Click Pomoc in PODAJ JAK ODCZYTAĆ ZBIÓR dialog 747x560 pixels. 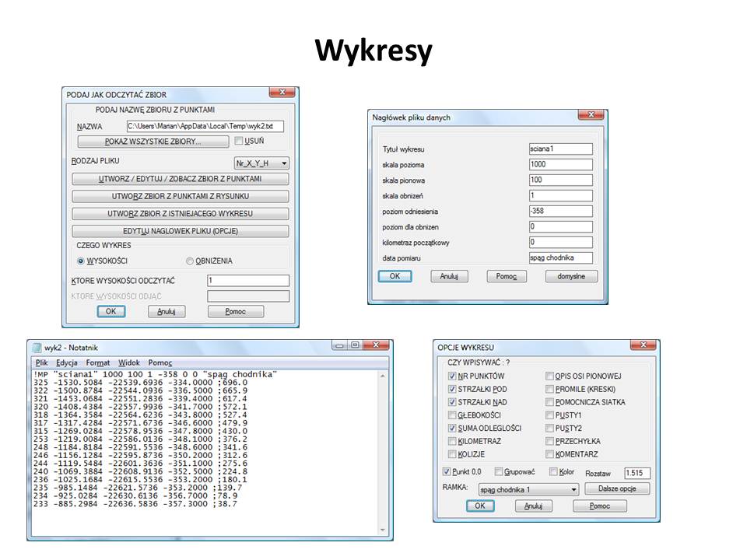(235, 311)
